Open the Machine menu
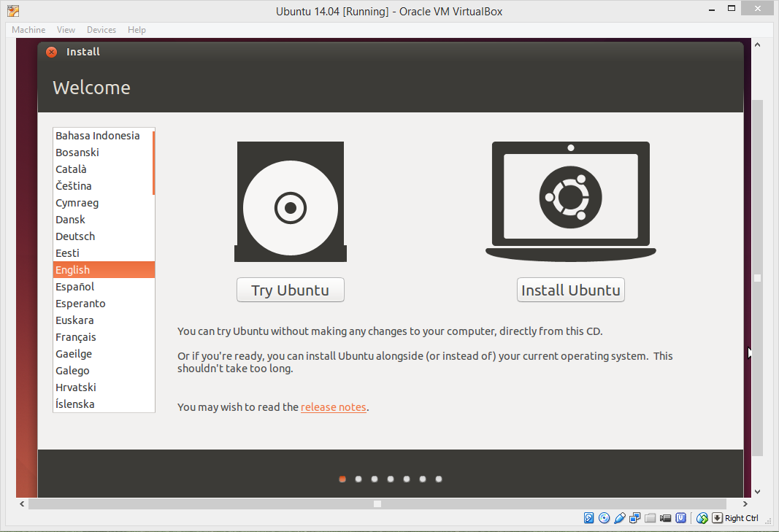Screen dimensions: 779x532 pos(28,30)
